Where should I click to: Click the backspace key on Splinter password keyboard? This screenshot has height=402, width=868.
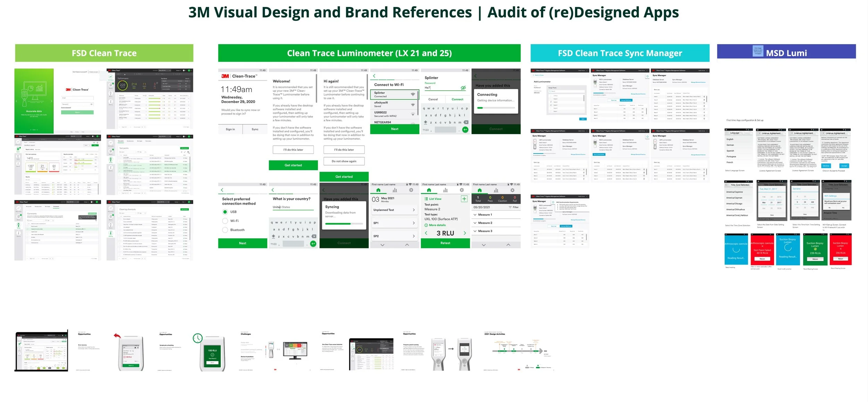[x=466, y=122]
